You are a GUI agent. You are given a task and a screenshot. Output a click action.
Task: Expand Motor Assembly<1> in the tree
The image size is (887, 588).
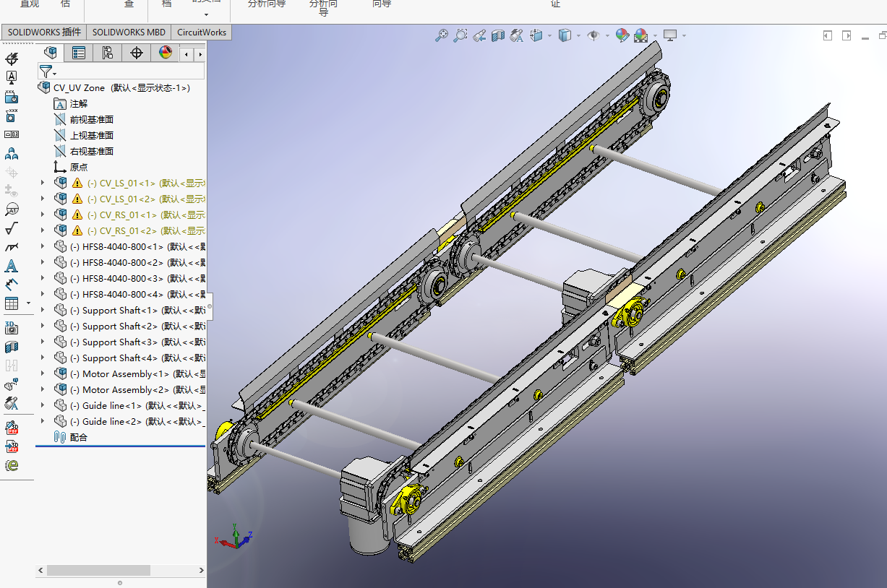[43, 373]
